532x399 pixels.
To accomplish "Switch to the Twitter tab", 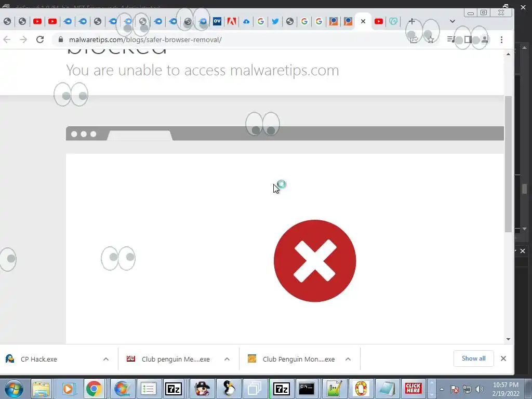I will [x=275, y=21].
